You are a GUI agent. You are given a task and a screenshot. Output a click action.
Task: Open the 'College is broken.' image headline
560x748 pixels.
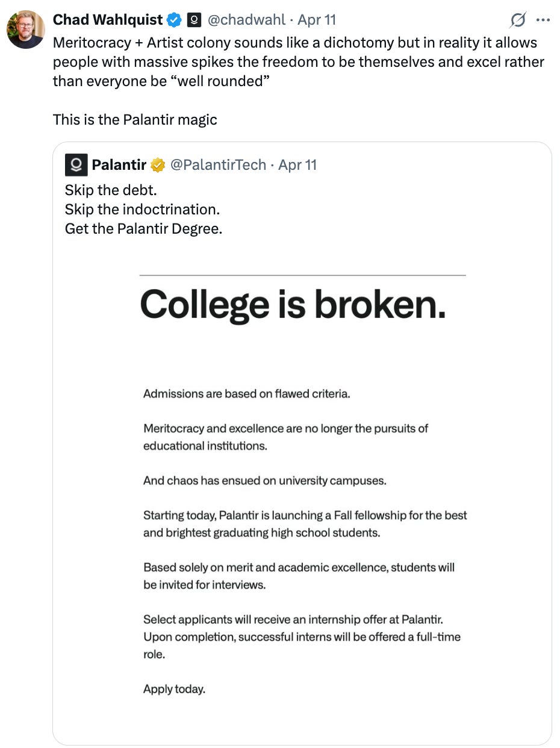[293, 304]
